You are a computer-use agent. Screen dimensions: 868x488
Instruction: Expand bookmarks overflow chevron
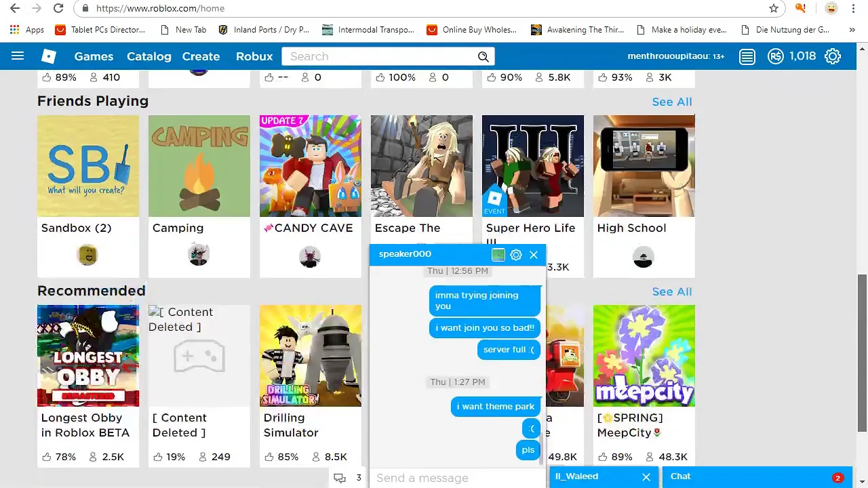[x=852, y=30]
